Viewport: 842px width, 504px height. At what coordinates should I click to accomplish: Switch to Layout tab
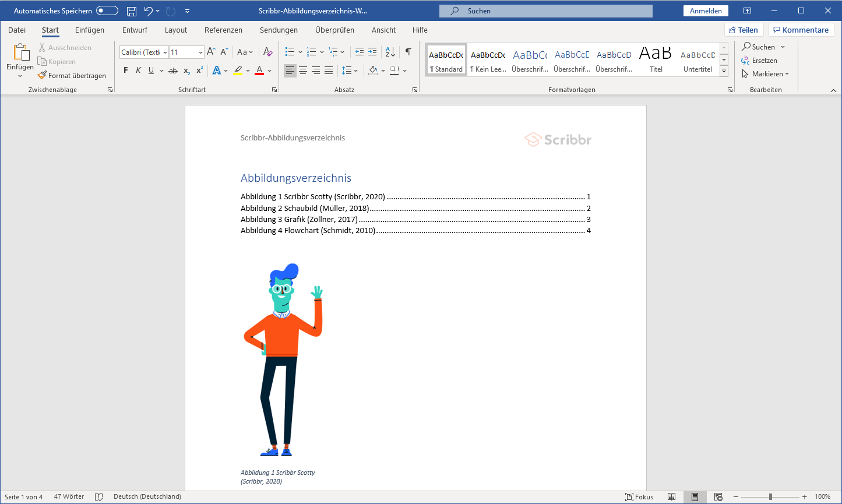[176, 30]
